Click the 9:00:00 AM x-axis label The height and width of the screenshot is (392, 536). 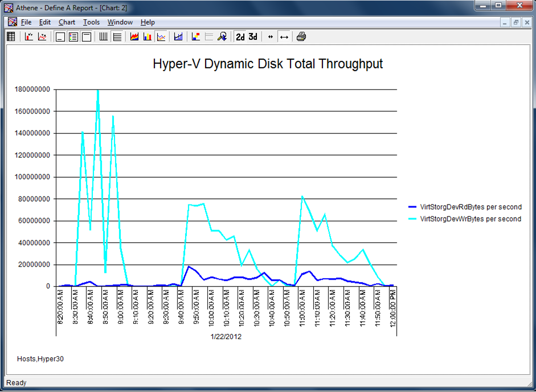[x=121, y=307]
